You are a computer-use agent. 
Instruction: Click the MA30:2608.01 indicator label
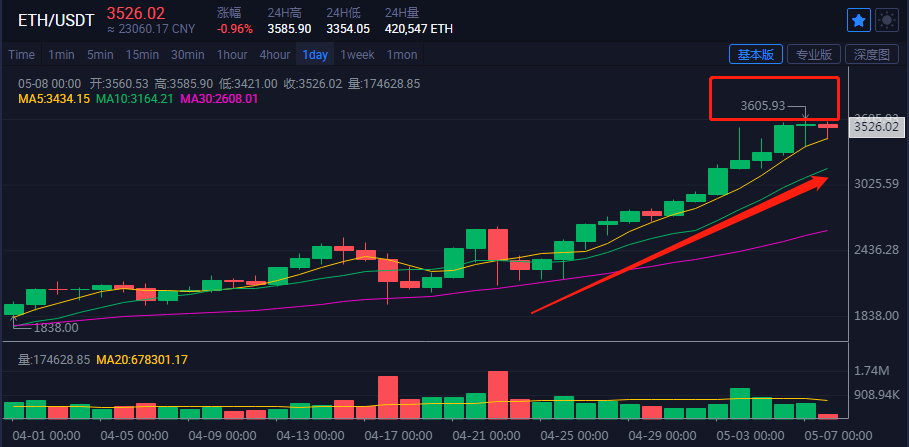coord(219,99)
